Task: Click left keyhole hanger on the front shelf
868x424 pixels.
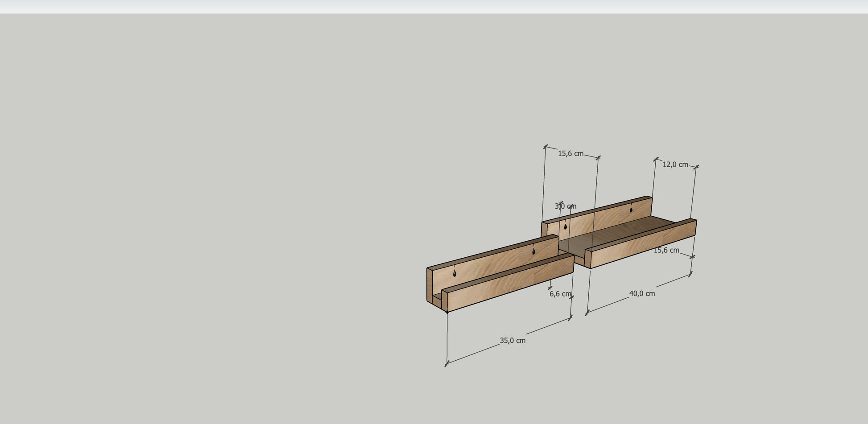Action: click(455, 273)
